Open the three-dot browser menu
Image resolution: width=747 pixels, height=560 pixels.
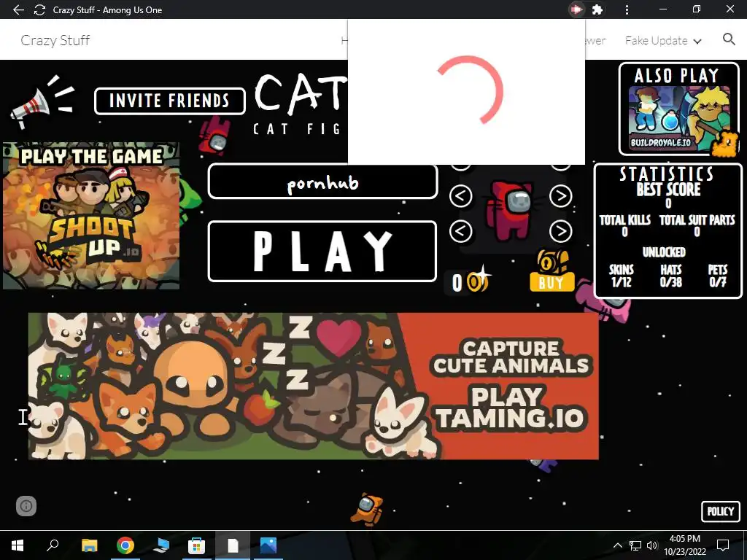pos(627,9)
